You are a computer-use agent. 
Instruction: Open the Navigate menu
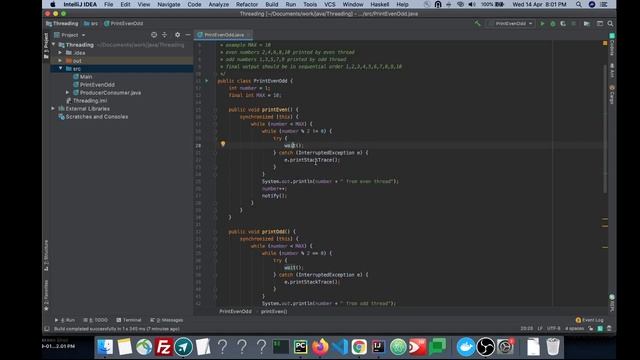point(169,4)
